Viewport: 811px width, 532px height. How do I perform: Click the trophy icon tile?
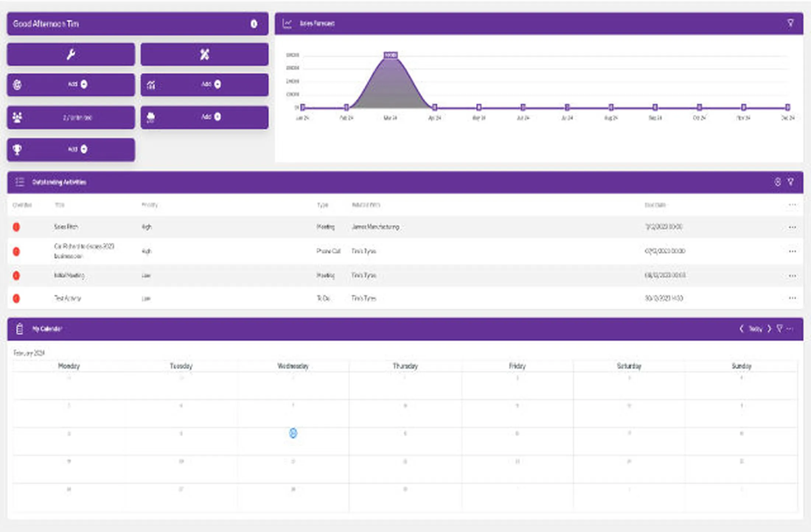(x=71, y=150)
